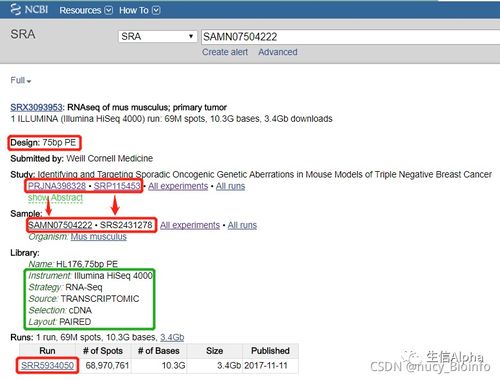Click All experiments link under Sample
Image resolution: width=500 pixels, height=380 pixels.
point(190,225)
